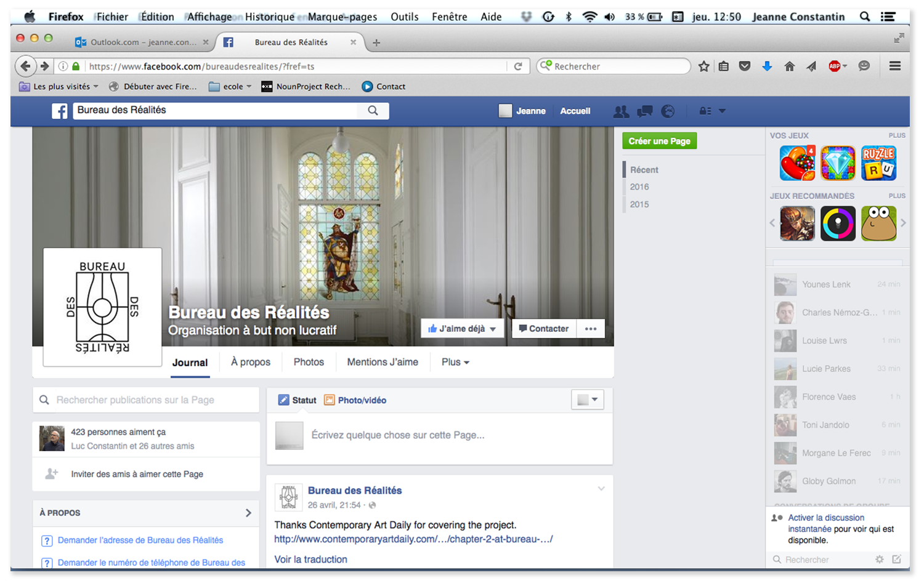
Task: Launch the diamond gem game icon
Action: tap(838, 163)
